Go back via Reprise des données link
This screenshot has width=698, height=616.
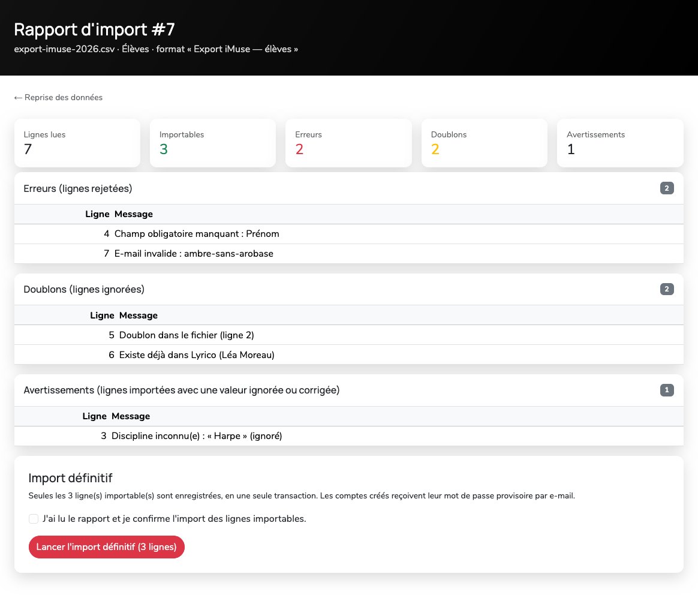58,98
